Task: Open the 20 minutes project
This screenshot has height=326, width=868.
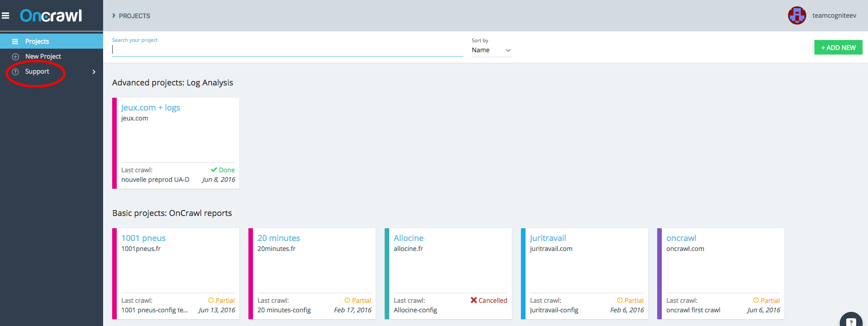Action: pos(279,238)
